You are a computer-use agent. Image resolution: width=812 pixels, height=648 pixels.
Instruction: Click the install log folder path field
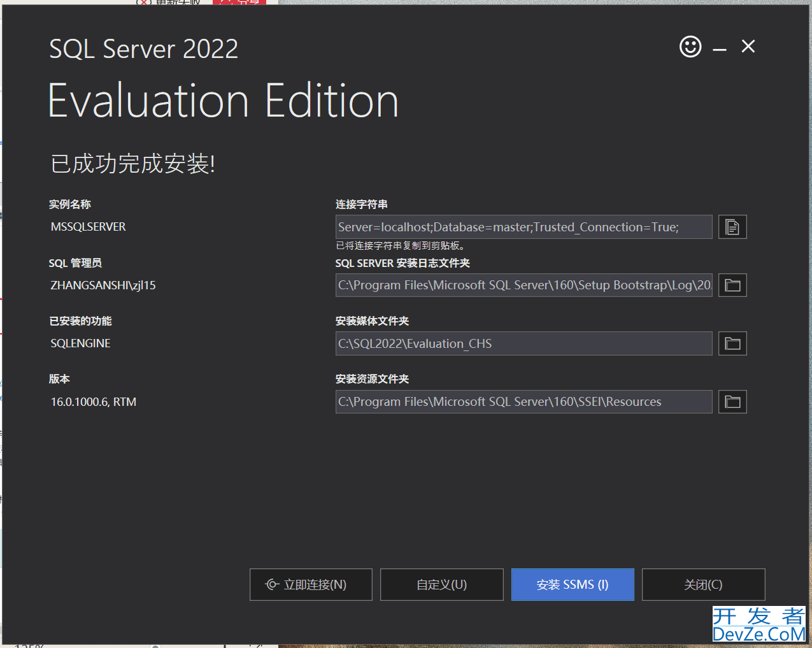524,285
